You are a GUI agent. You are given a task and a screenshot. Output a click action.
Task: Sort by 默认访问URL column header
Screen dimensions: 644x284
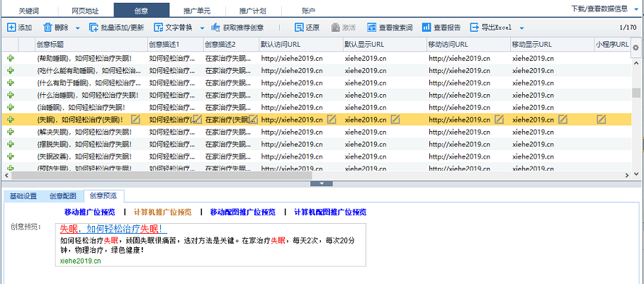(301, 45)
